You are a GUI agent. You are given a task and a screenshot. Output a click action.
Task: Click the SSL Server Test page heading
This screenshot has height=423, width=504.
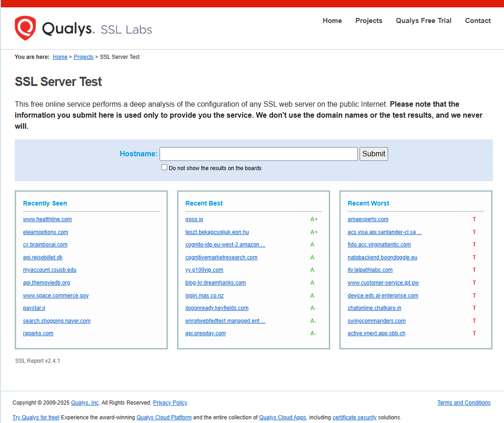pyautogui.click(x=58, y=82)
